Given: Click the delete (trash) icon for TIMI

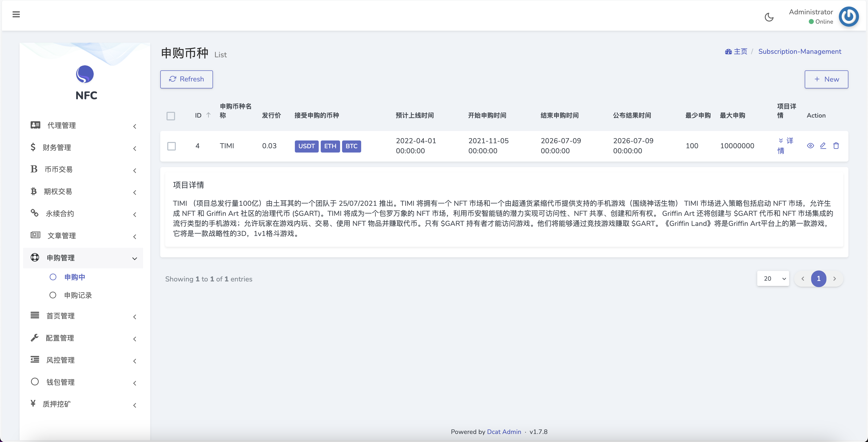Looking at the screenshot, I should pos(836,145).
